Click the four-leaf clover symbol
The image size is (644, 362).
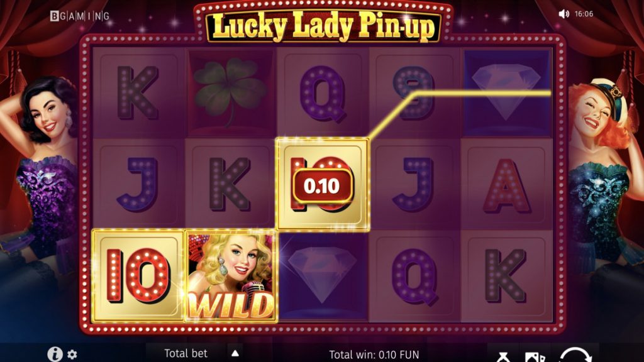point(230,92)
